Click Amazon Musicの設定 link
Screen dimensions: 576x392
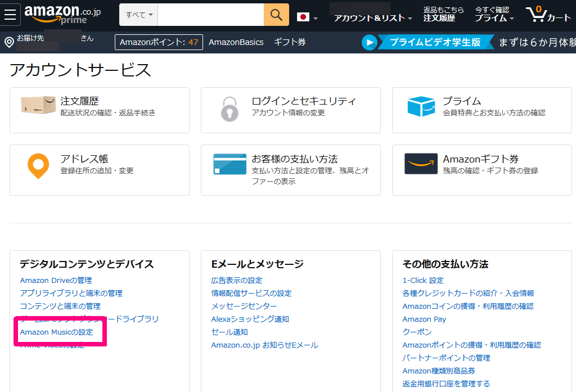(x=57, y=332)
